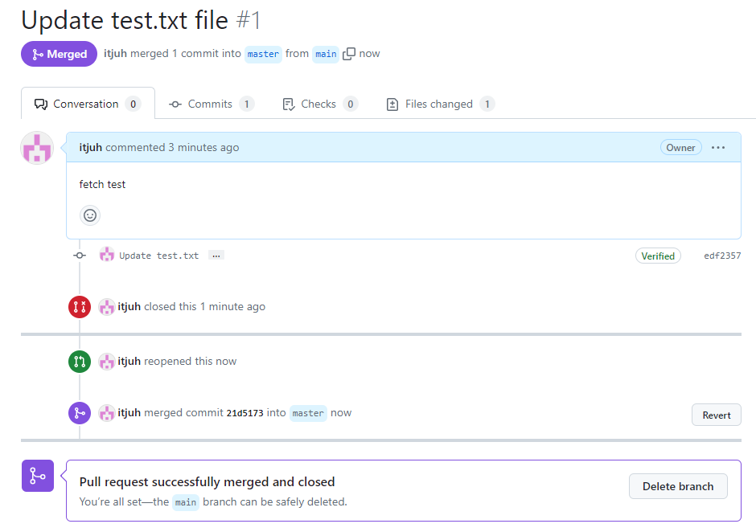
Task: Open the comment options ellipsis menu
Action: (x=718, y=147)
